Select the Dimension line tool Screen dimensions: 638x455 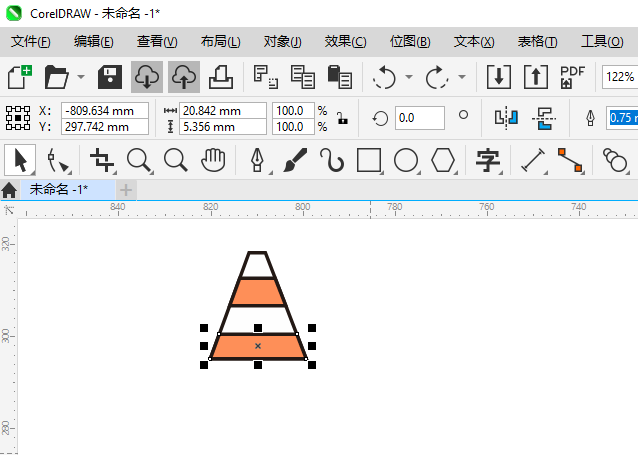tap(533, 160)
